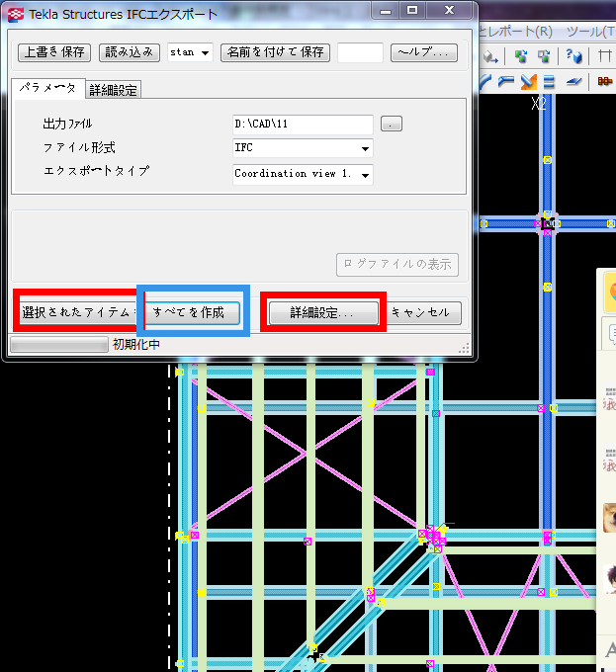Click the 読み込み button
This screenshot has height=672, width=616.
130,52
